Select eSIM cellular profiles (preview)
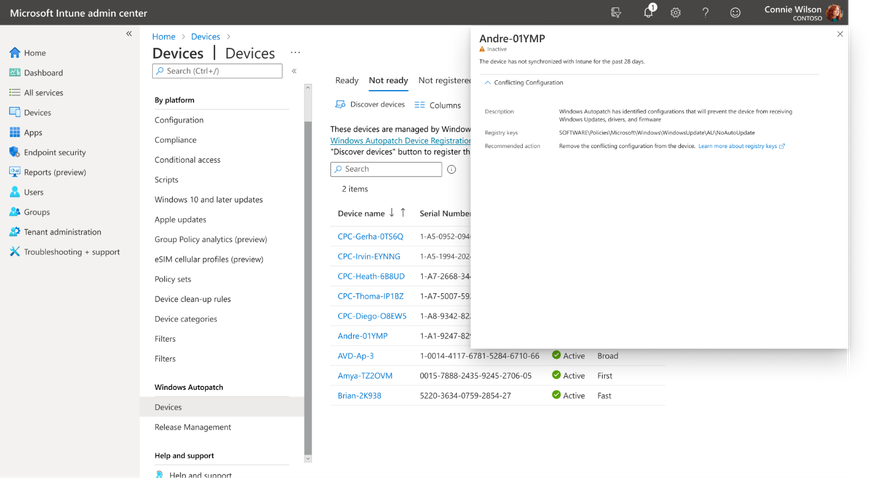 209,259
